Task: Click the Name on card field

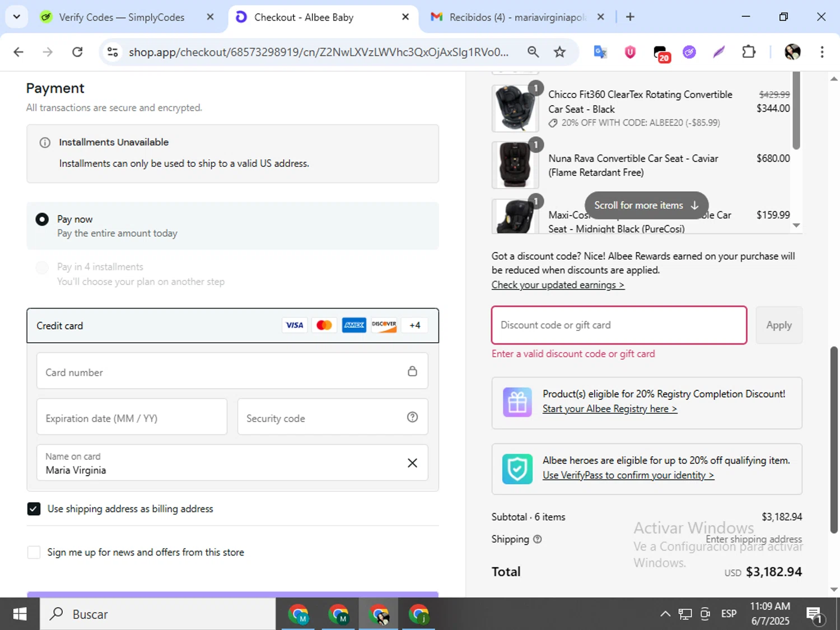Action: [x=232, y=463]
